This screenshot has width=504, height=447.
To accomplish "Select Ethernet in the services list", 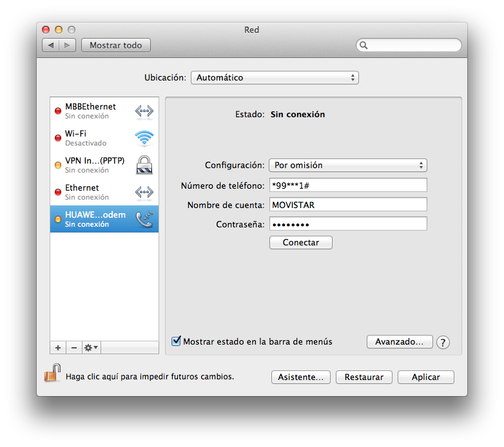I will [x=104, y=192].
